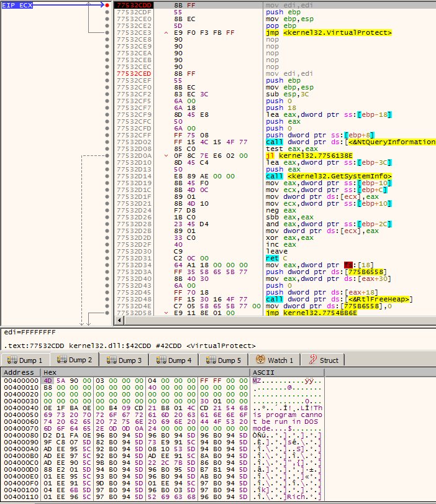The image size is (436, 504).
Task: Click disassembly address 77532D34
Action: click(134, 265)
